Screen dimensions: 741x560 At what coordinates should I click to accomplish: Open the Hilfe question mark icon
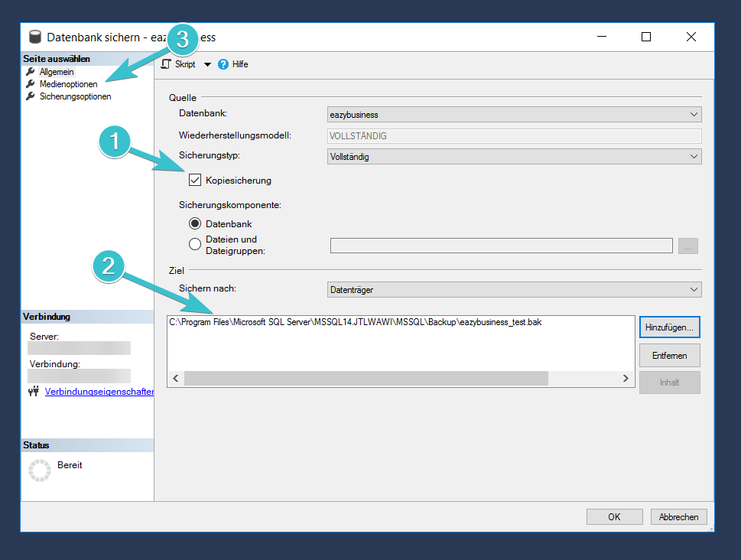pos(223,64)
